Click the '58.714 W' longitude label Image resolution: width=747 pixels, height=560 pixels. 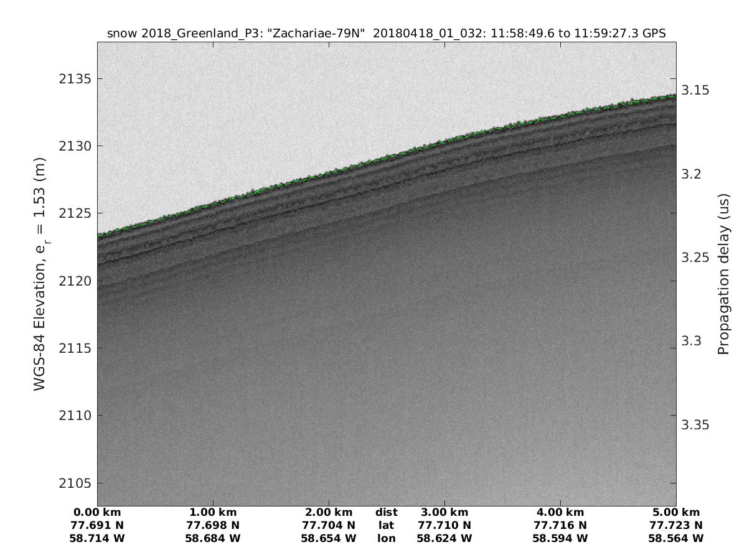click(97, 538)
